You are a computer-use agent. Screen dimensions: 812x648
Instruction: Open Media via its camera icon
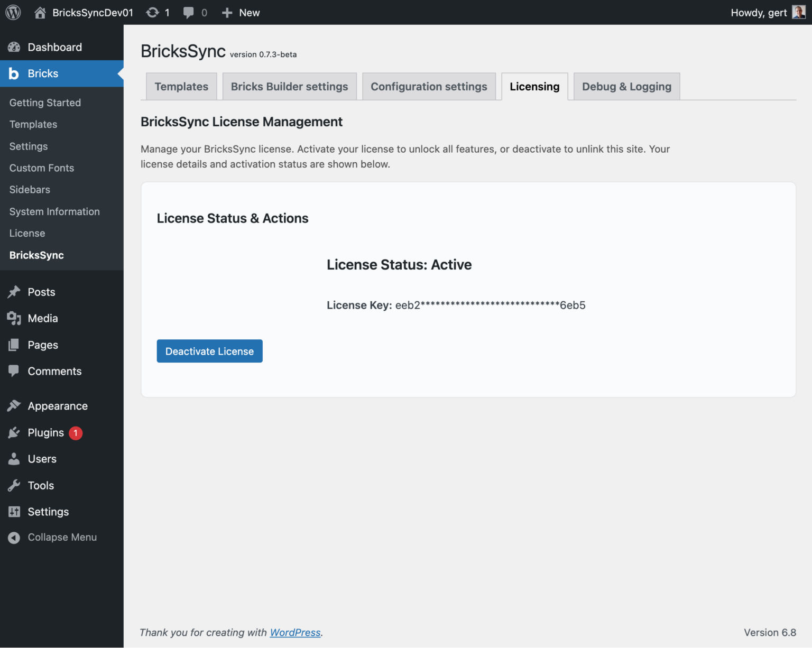pyautogui.click(x=14, y=318)
